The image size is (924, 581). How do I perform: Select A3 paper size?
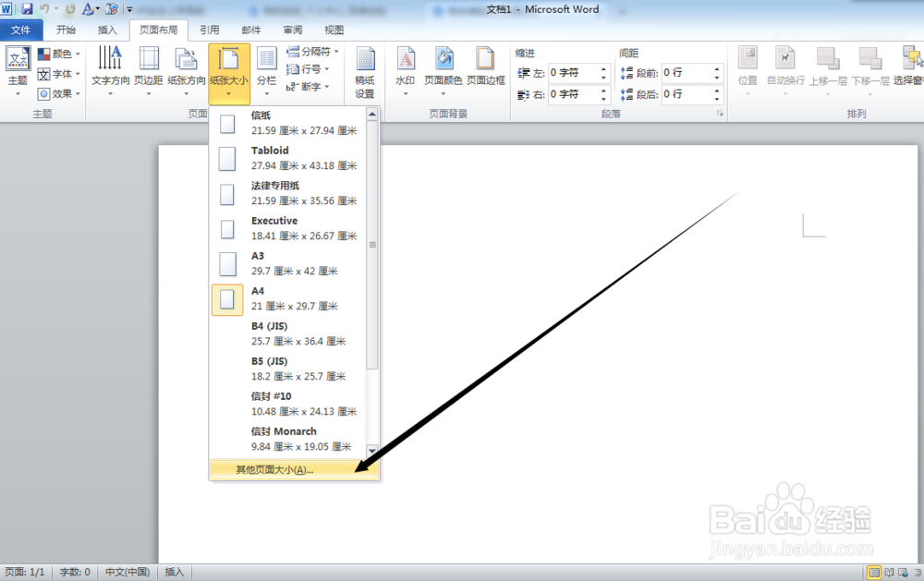point(288,263)
